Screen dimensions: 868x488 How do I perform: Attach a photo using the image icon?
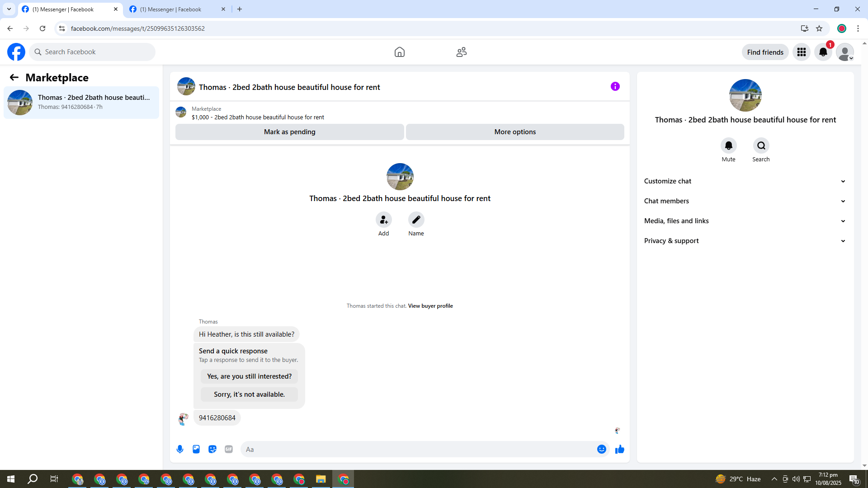click(196, 449)
